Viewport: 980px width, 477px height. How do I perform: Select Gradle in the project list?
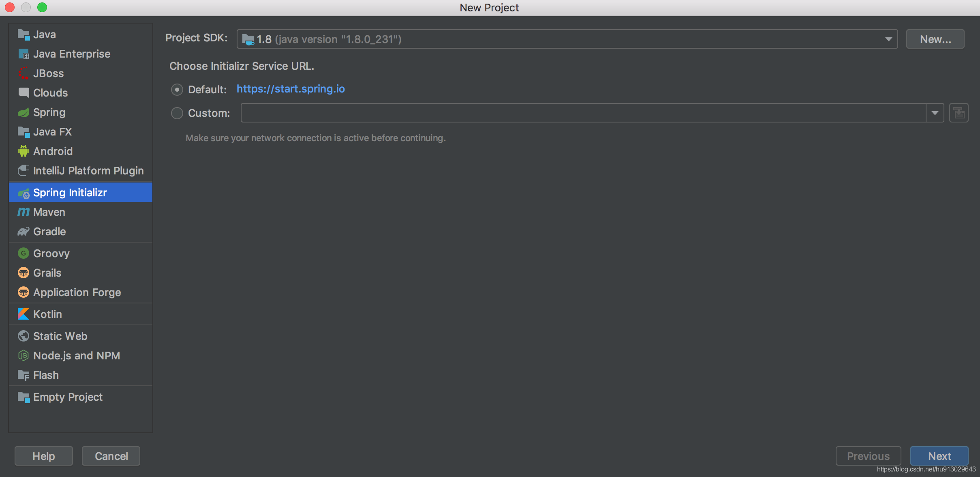81,232
